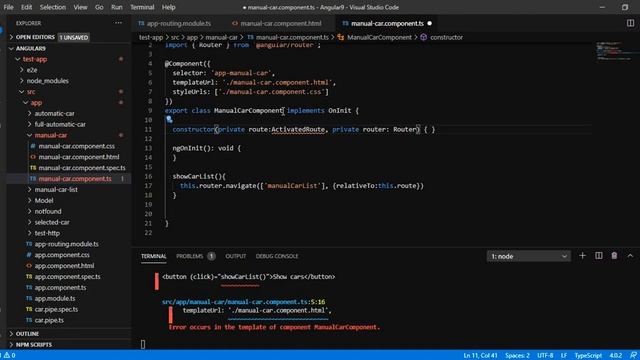
Task: Expand the automatic-car folder
Action: [54, 113]
